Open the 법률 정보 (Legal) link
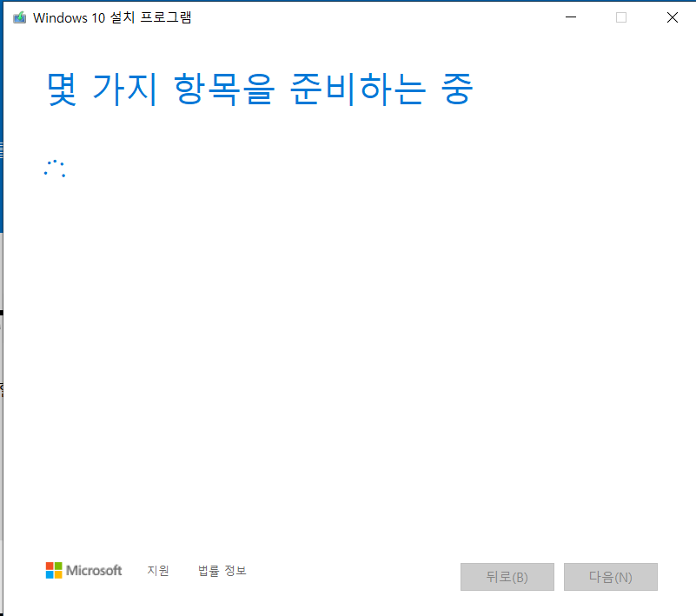696x616 pixels. pyautogui.click(x=222, y=570)
